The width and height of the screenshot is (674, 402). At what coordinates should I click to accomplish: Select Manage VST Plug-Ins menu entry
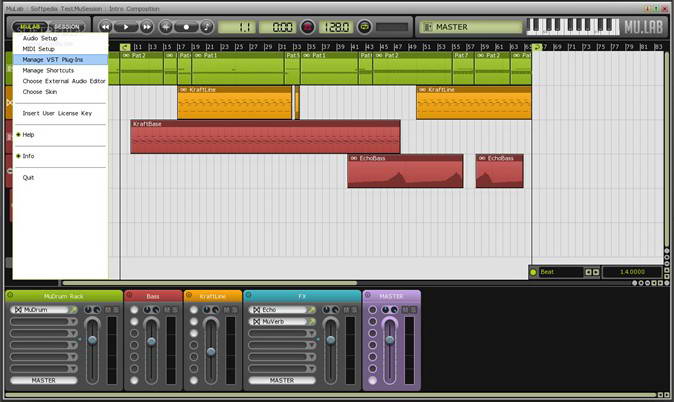pyautogui.click(x=52, y=60)
